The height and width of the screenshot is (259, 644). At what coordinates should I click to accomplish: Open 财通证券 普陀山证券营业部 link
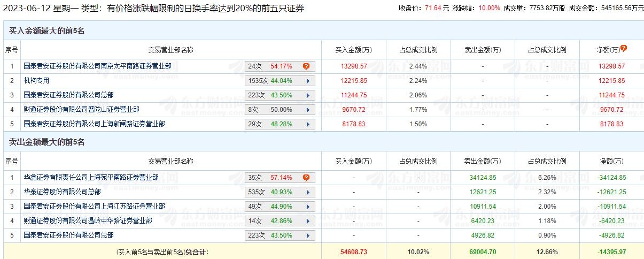tap(81, 109)
